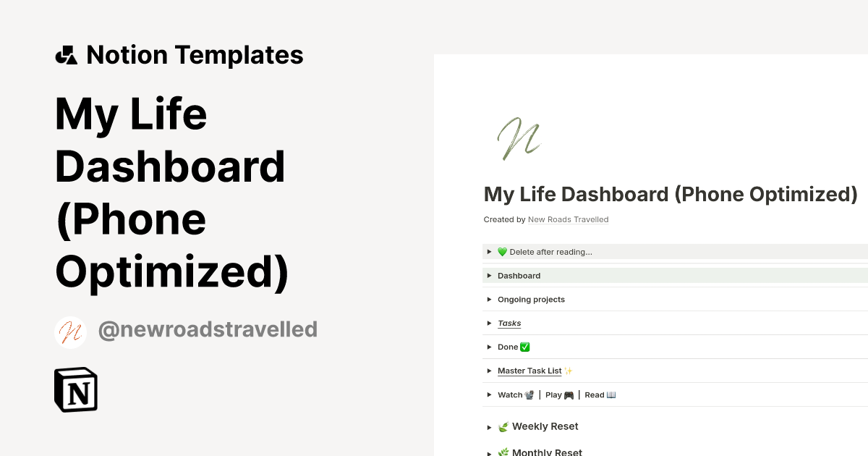The height and width of the screenshot is (456, 868).
Task: Toggle open the Dashboard block
Action: point(489,275)
